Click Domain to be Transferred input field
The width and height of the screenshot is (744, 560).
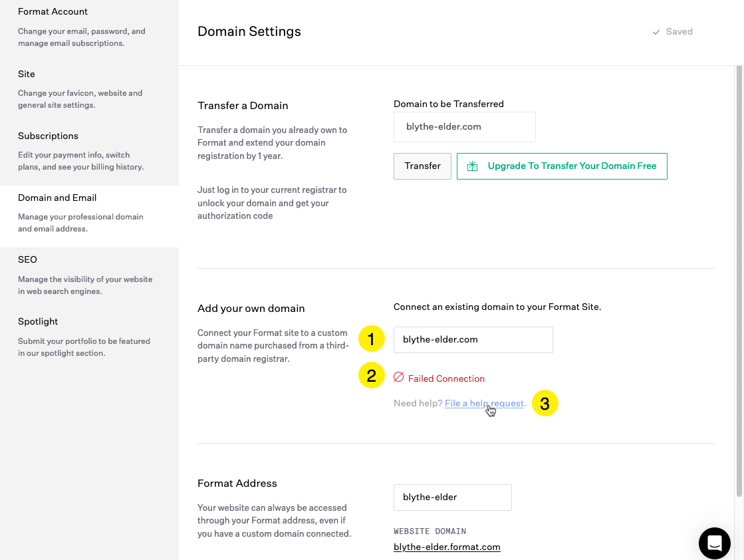click(x=464, y=127)
